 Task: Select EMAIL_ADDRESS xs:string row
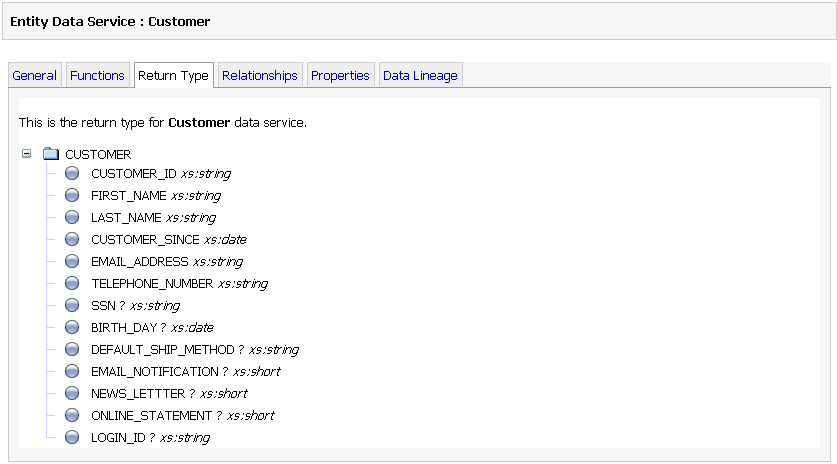coord(167,261)
